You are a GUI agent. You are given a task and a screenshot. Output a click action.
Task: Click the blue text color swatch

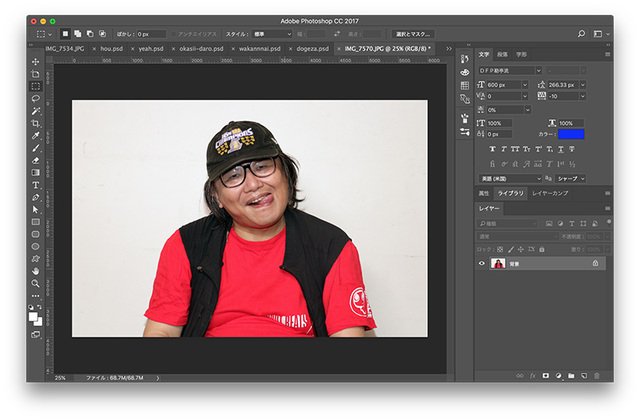click(570, 134)
